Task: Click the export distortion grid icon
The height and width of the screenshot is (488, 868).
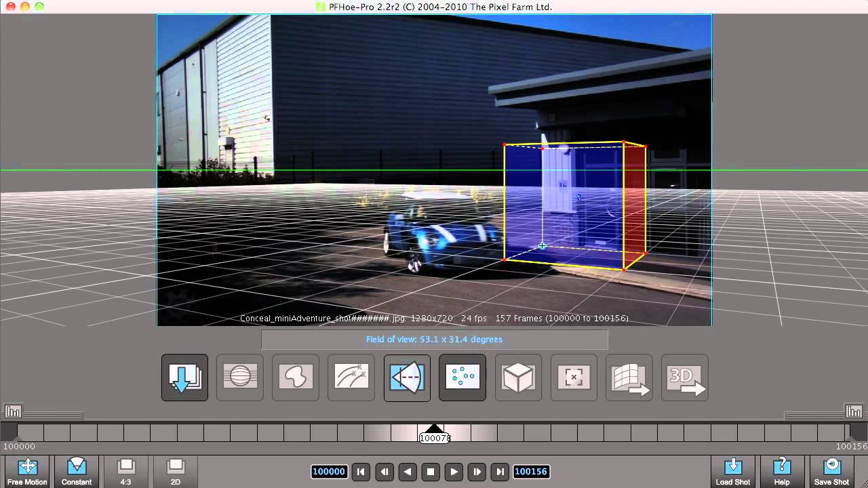Action: 629,378
